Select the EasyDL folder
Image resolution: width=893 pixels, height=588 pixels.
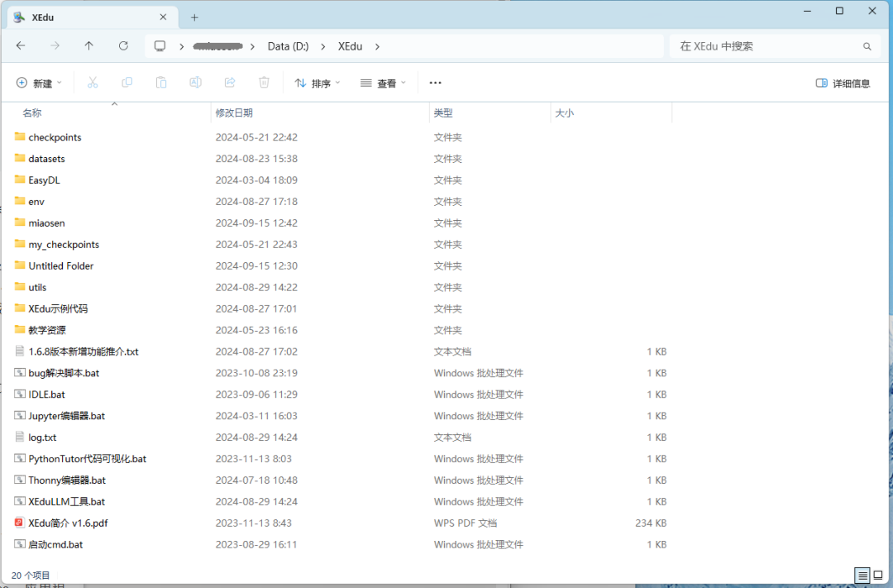(45, 180)
